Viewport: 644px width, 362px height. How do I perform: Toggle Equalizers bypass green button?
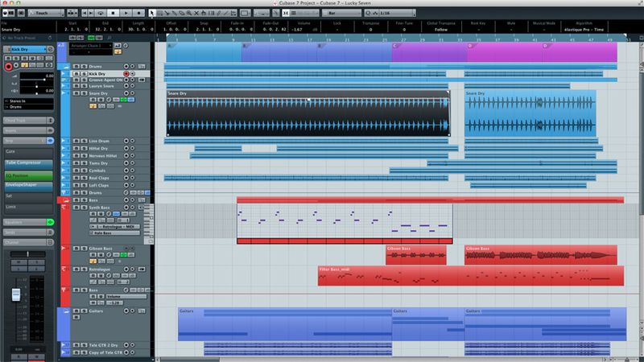coord(50,222)
